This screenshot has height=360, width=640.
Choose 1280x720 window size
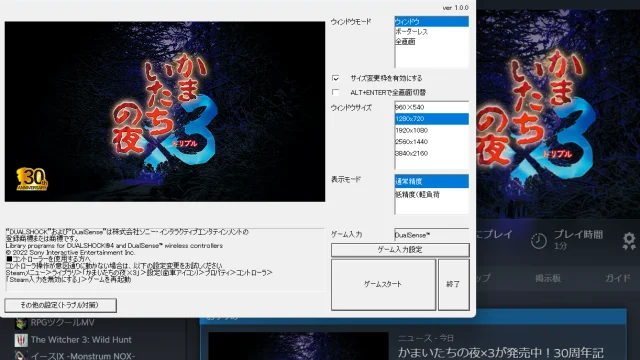point(431,119)
